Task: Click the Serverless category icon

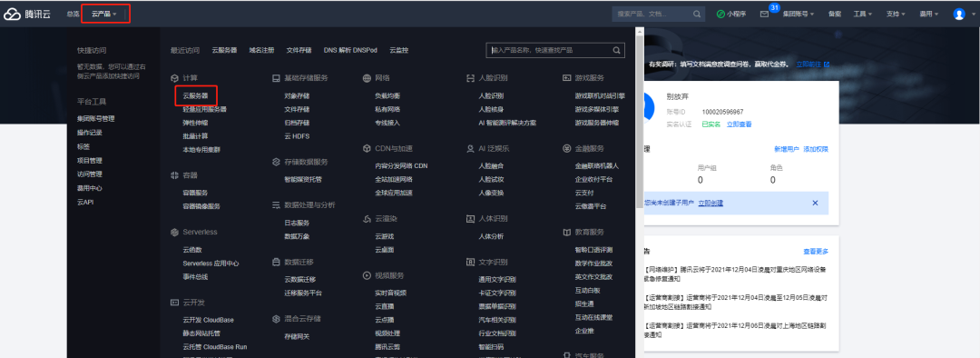Action: [x=174, y=233]
